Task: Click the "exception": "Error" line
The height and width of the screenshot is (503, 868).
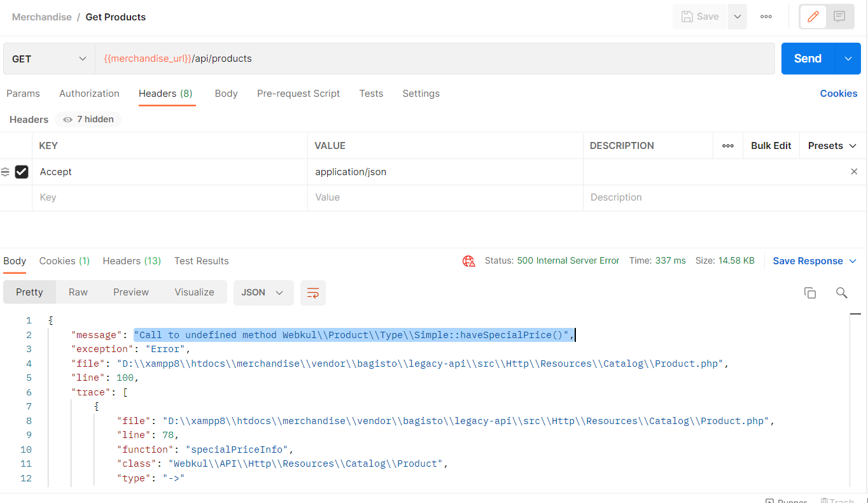Action: [131, 349]
